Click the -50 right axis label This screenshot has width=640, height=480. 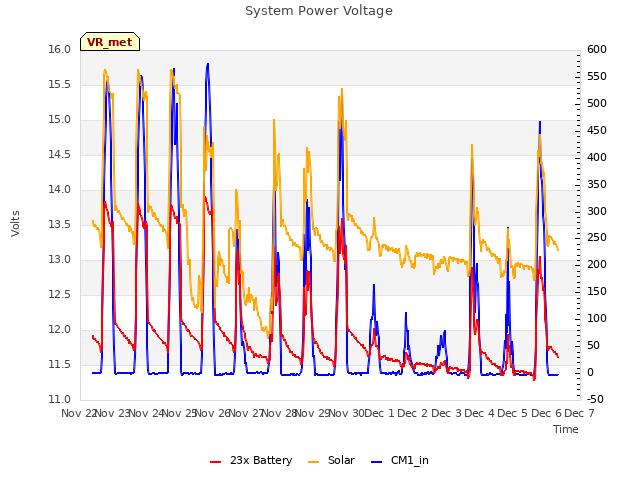pos(595,399)
